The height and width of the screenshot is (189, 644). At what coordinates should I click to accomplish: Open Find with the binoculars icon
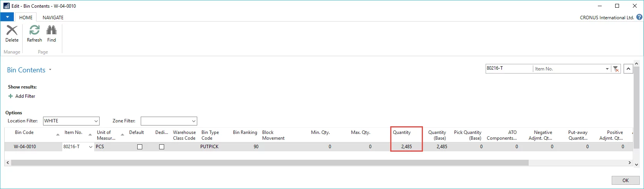(52, 31)
